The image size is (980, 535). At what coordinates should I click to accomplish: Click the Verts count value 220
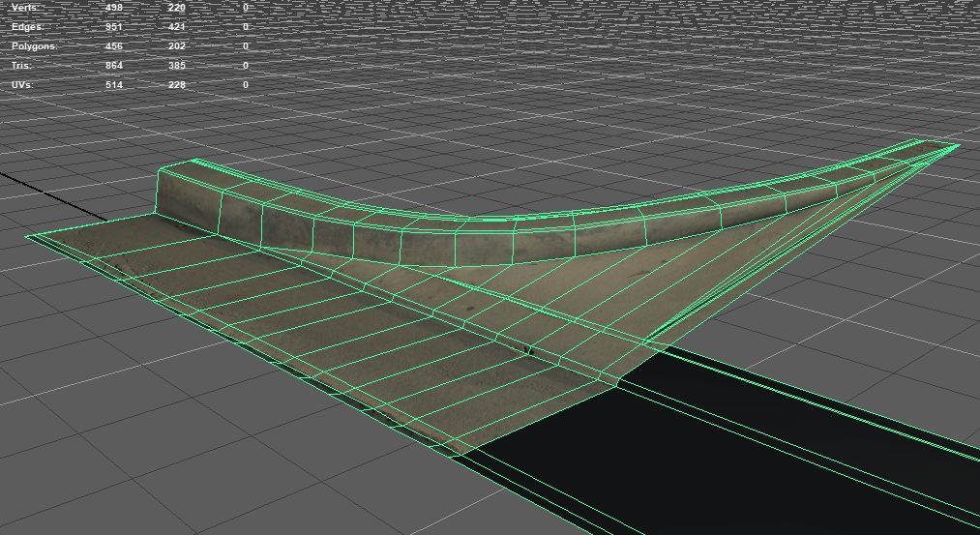tap(177, 8)
